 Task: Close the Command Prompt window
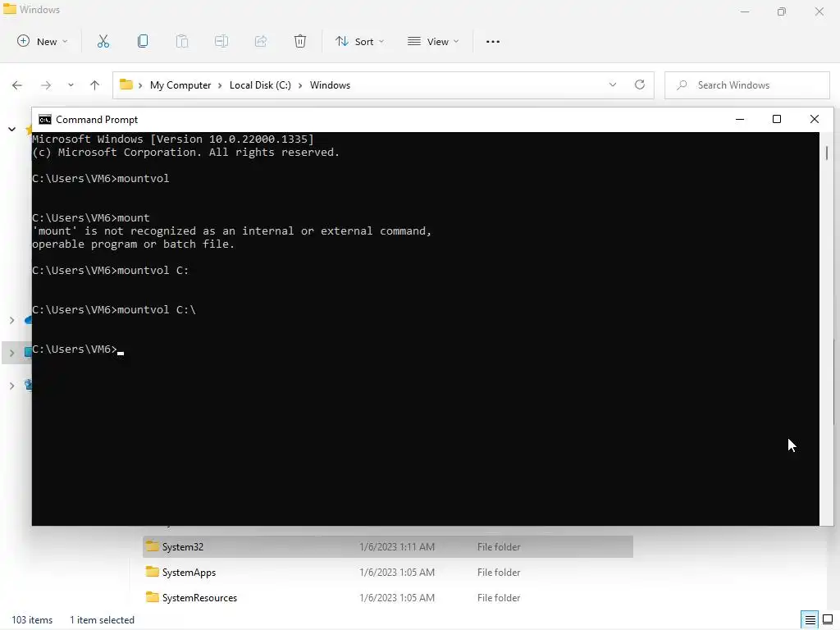pos(815,120)
